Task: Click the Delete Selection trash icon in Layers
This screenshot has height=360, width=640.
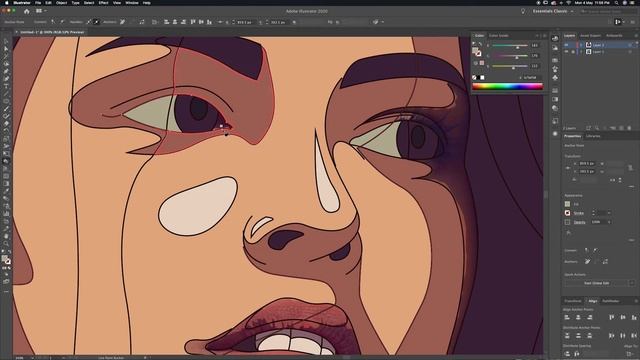Action: [629, 128]
